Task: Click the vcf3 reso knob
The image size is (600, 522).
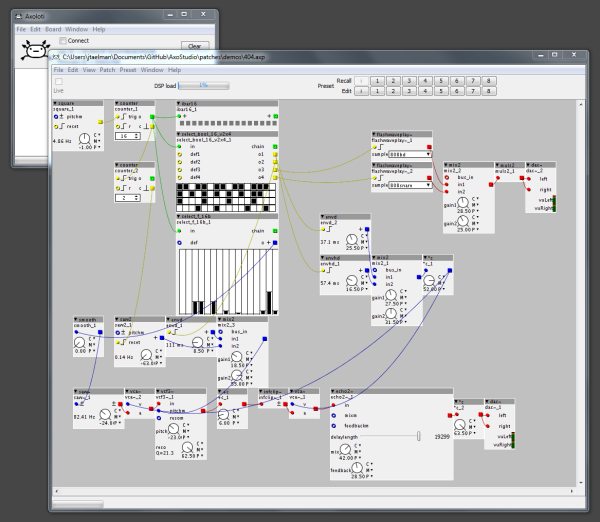Action: point(187,447)
